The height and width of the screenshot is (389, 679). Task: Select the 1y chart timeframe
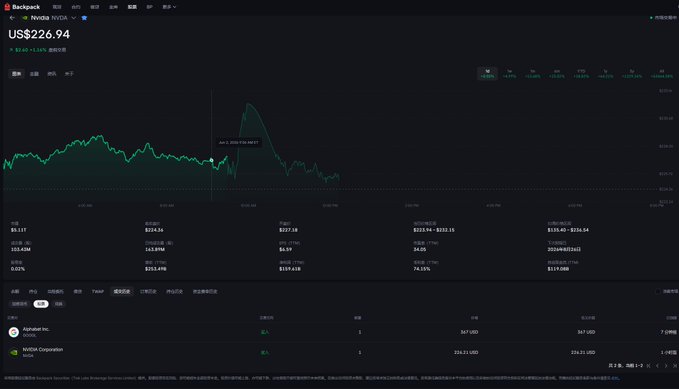coord(605,74)
